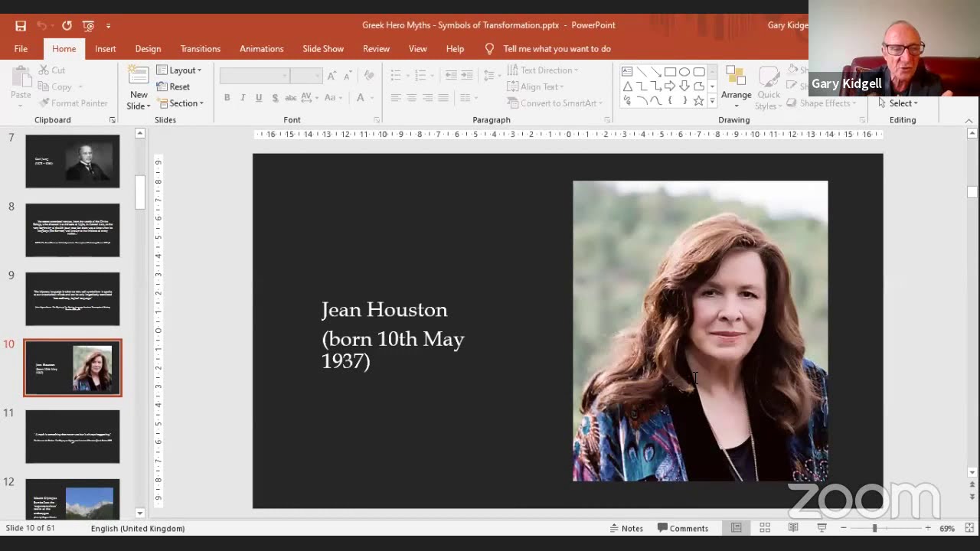Center text alignment icon

pyautogui.click(x=412, y=98)
